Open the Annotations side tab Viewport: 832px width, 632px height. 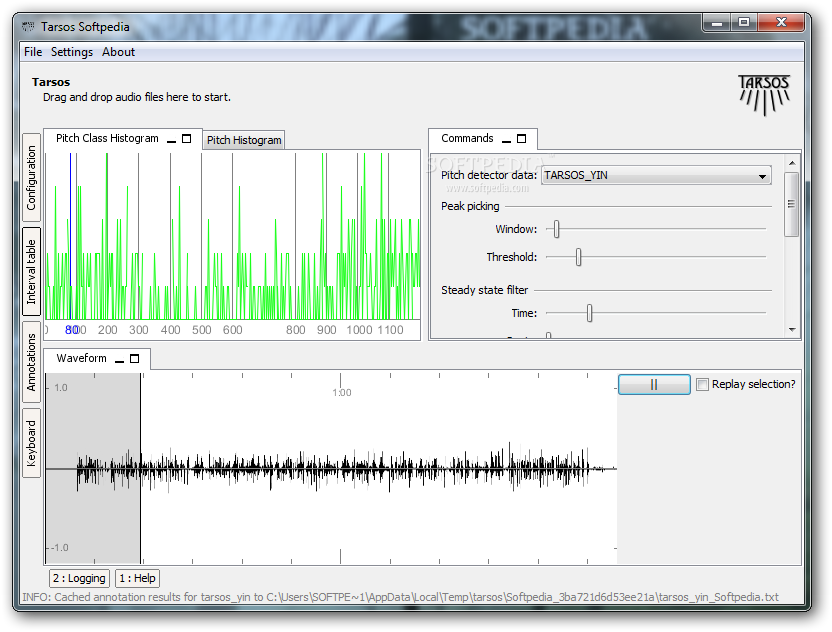(x=31, y=362)
